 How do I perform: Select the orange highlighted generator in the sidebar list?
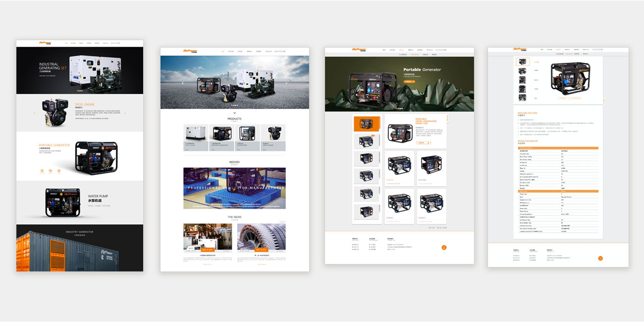click(x=367, y=124)
